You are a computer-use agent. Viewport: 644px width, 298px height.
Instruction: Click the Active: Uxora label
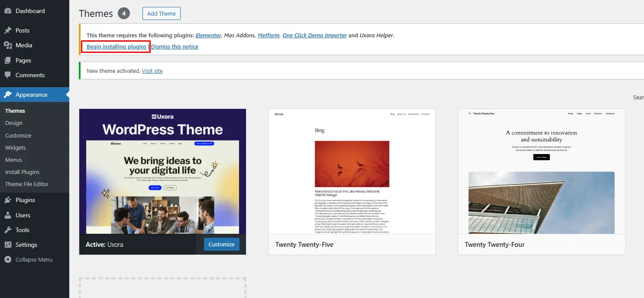pyautogui.click(x=104, y=244)
